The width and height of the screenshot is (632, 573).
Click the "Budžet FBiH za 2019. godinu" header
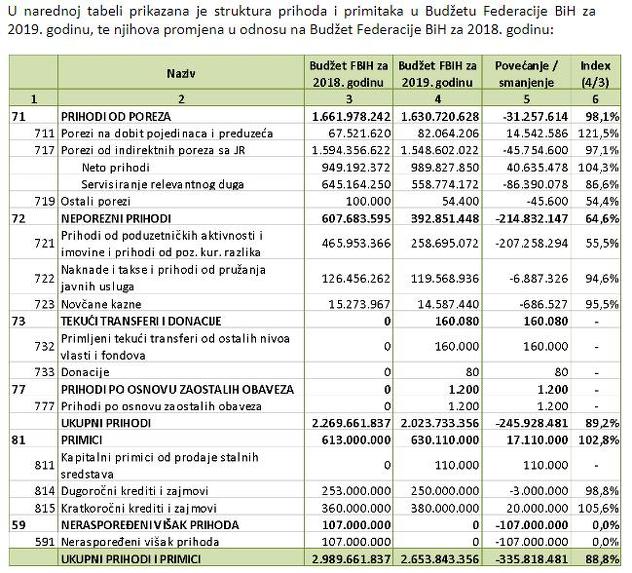point(437,74)
